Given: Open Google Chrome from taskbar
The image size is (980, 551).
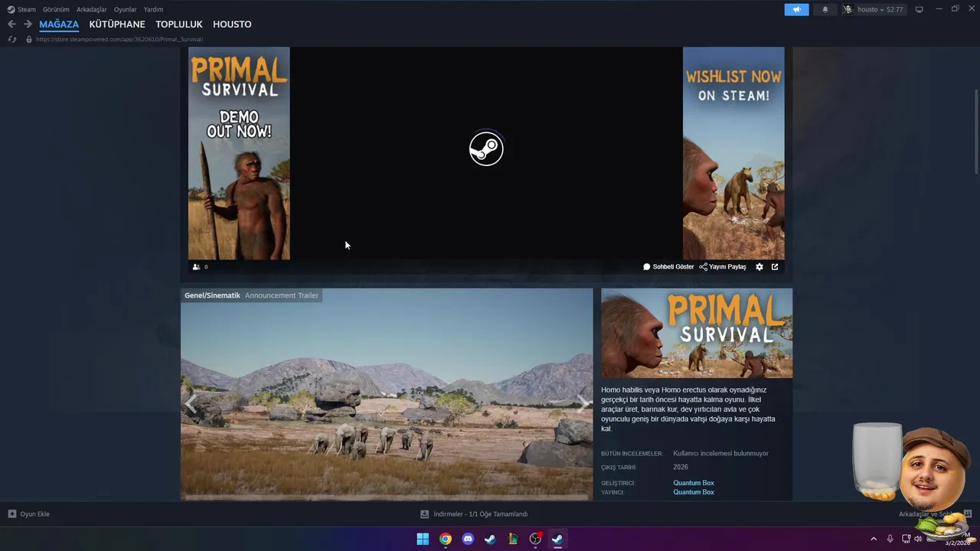Looking at the screenshot, I should (x=445, y=539).
